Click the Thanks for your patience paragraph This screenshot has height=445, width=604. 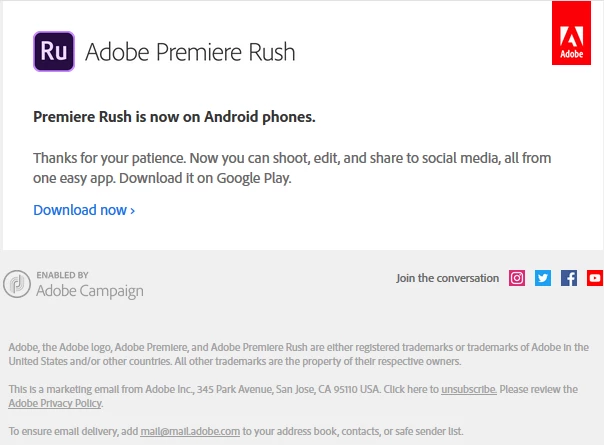292,168
